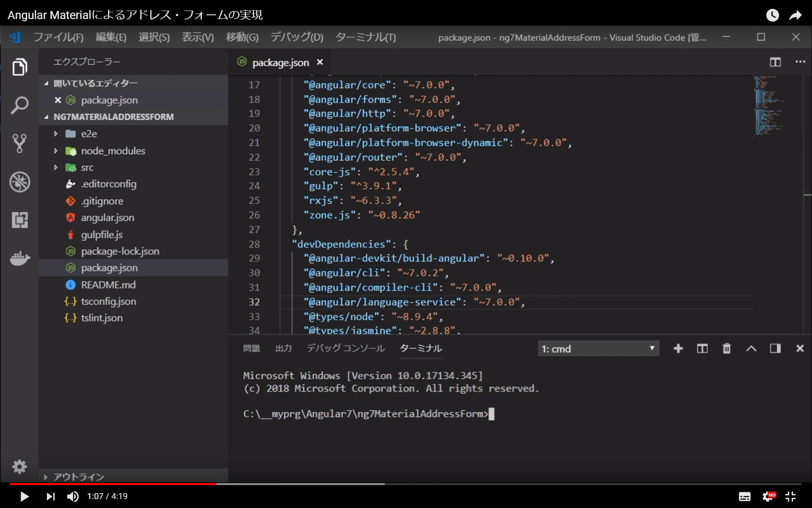The image size is (812, 508).
Task: Open the Search view in activity bar
Action: (19, 105)
